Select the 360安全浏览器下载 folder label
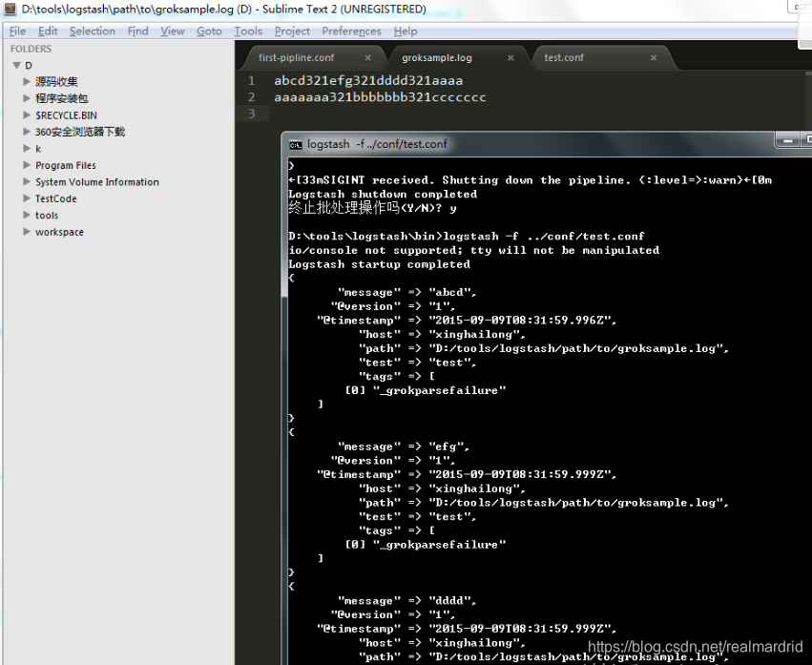This screenshot has height=665, width=812. coord(80,132)
